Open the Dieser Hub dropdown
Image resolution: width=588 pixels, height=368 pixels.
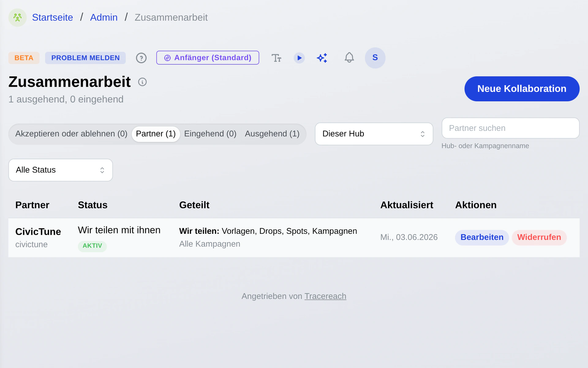[x=374, y=134]
